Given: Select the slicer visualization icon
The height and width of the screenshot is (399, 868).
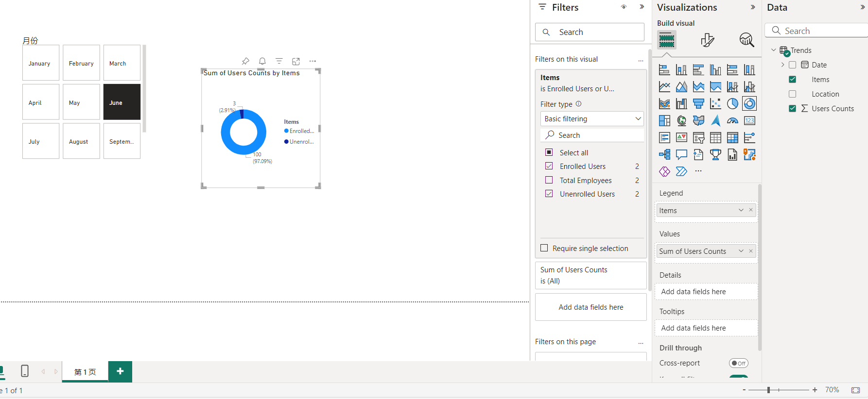Looking at the screenshot, I should (698, 138).
